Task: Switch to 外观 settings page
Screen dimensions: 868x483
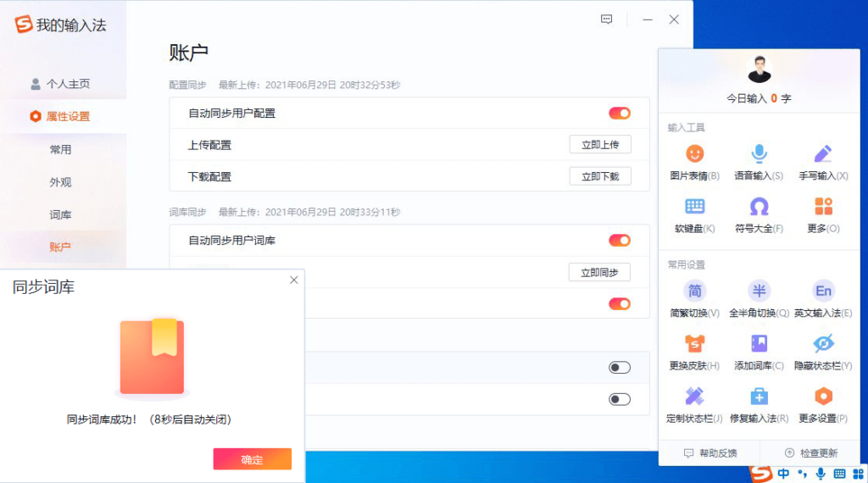Action: (x=60, y=182)
